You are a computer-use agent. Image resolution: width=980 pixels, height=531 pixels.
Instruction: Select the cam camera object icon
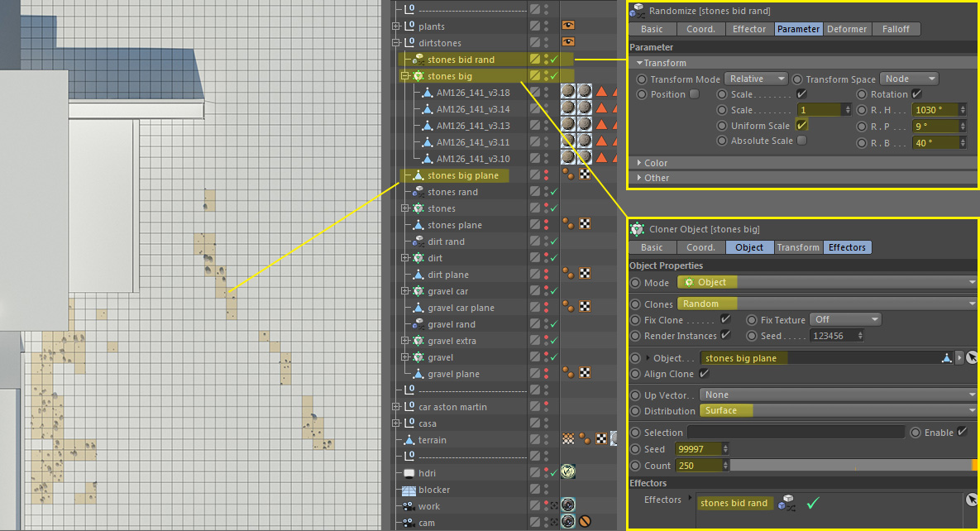(x=409, y=523)
